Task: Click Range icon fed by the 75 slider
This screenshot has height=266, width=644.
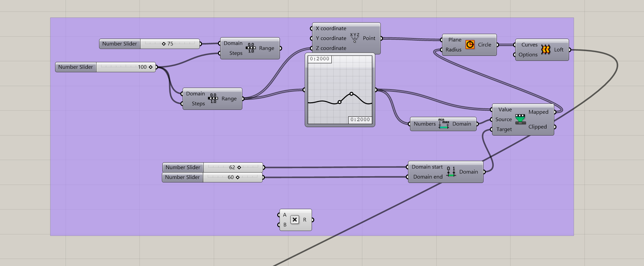Action: tap(251, 48)
